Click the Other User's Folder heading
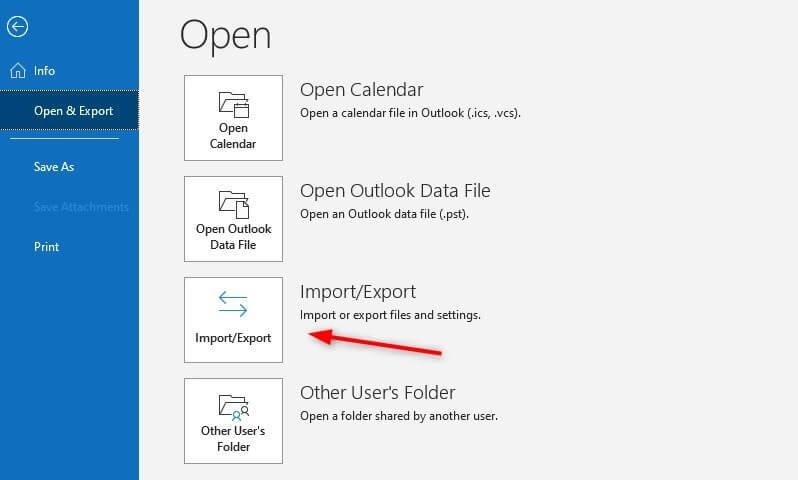The height and width of the screenshot is (480, 798). click(x=378, y=393)
